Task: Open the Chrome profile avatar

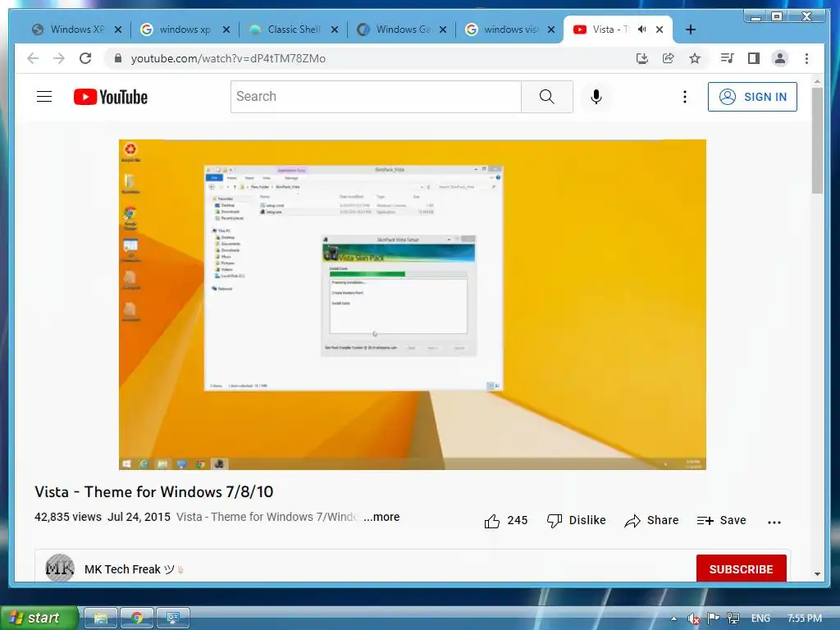Action: click(x=780, y=58)
